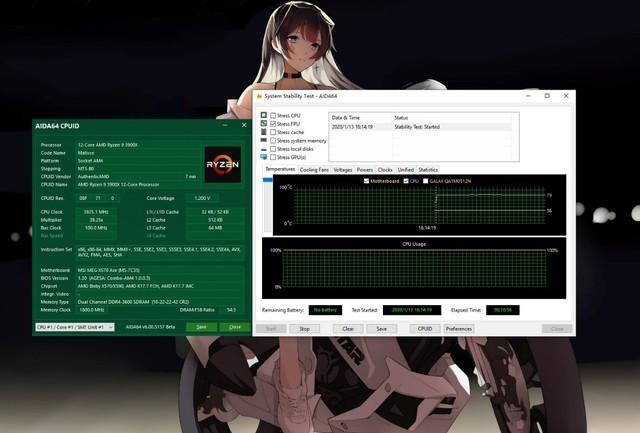Switch to the Unified tab

pos(405,170)
